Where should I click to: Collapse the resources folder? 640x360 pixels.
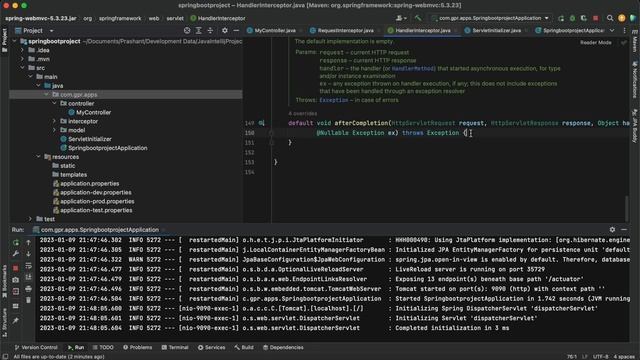tap(38, 157)
